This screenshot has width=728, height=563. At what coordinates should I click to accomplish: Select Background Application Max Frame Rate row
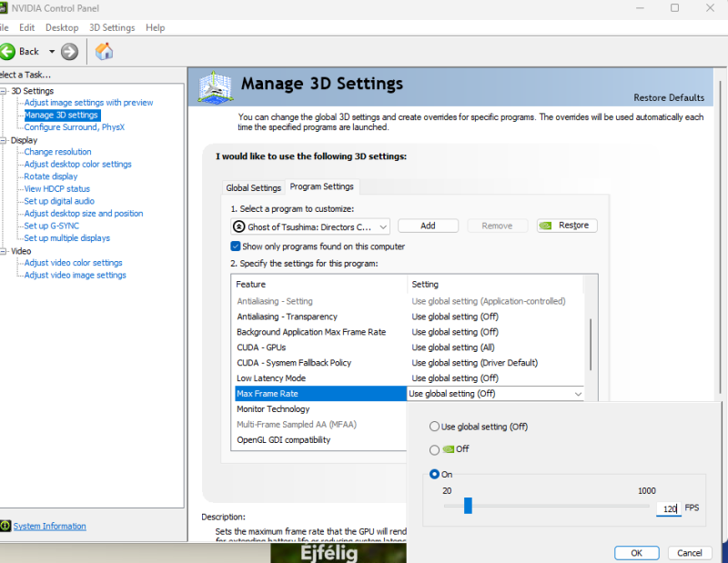409,332
